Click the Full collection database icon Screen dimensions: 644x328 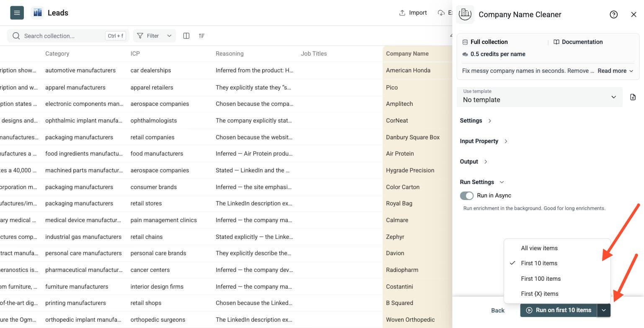pyautogui.click(x=465, y=42)
